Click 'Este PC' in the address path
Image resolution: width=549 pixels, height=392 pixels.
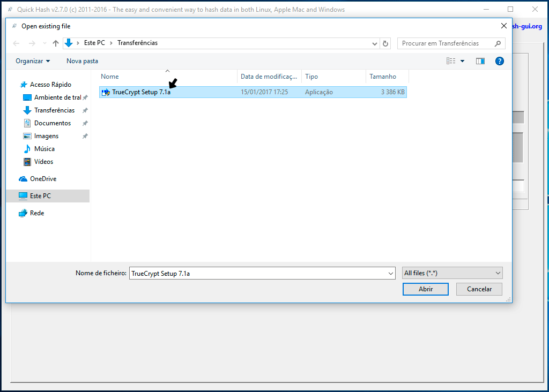tap(94, 43)
